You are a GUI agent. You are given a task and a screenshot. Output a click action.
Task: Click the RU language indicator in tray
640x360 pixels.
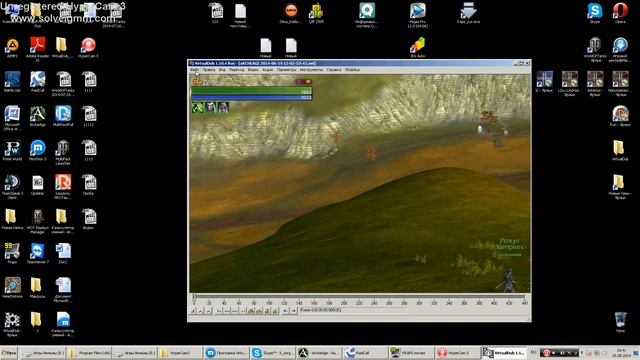pyautogui.click(x=533, y=352)
